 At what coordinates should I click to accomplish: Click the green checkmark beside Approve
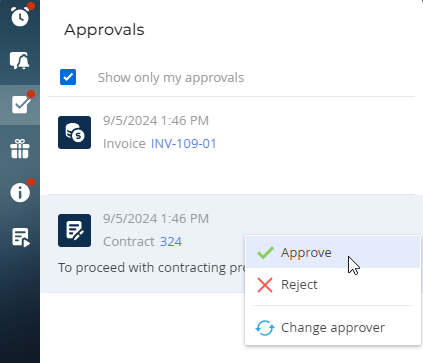(265, 253)
